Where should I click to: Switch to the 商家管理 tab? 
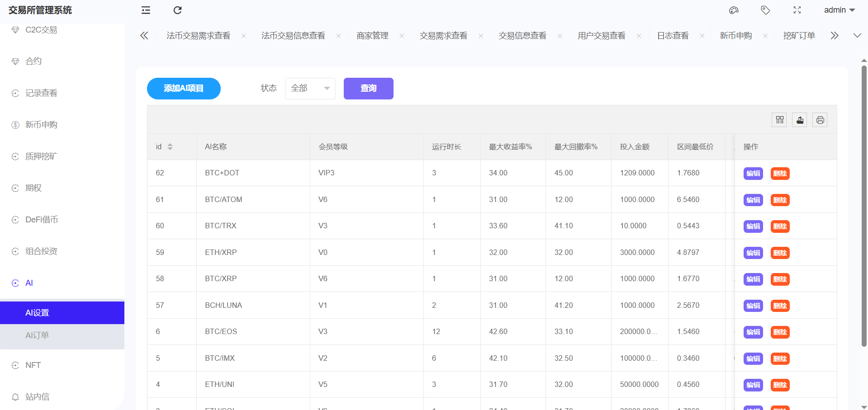click(x=372, y=36)
